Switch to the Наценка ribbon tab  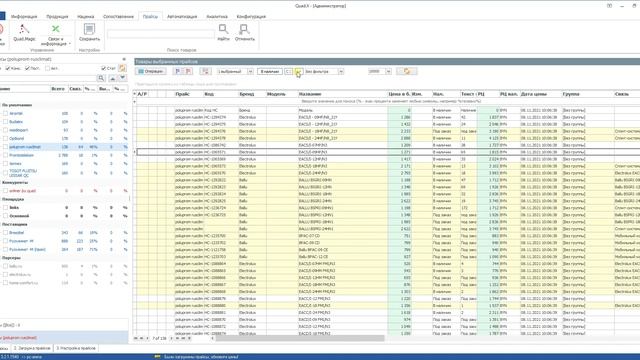86,16
